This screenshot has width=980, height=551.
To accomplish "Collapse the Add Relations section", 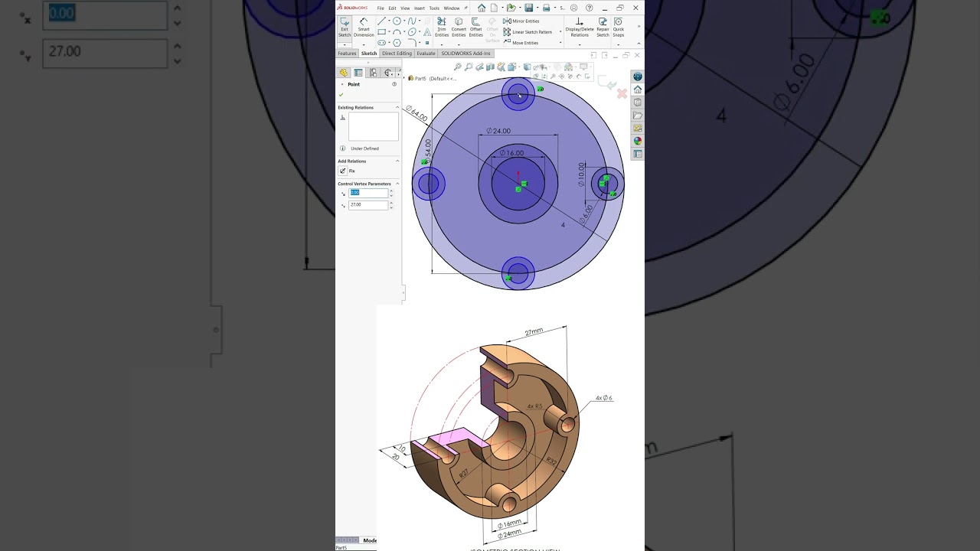I will (397, 161).
